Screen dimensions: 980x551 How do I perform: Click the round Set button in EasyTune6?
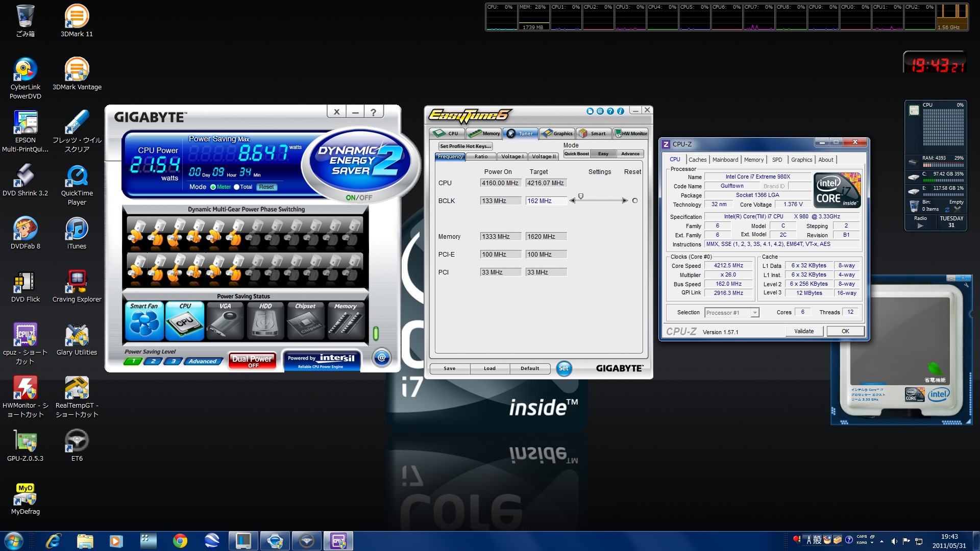click(x=563, y=368)
